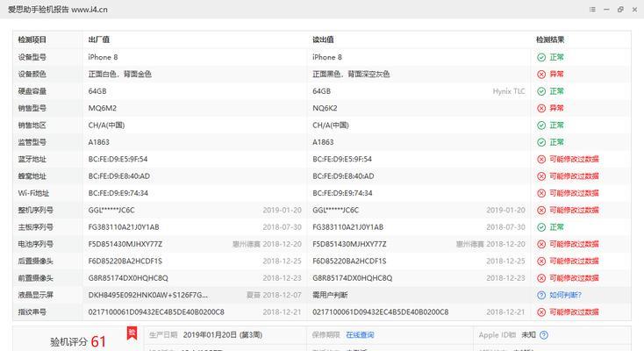Click the 检测项目 column header

tap(32, 39)
